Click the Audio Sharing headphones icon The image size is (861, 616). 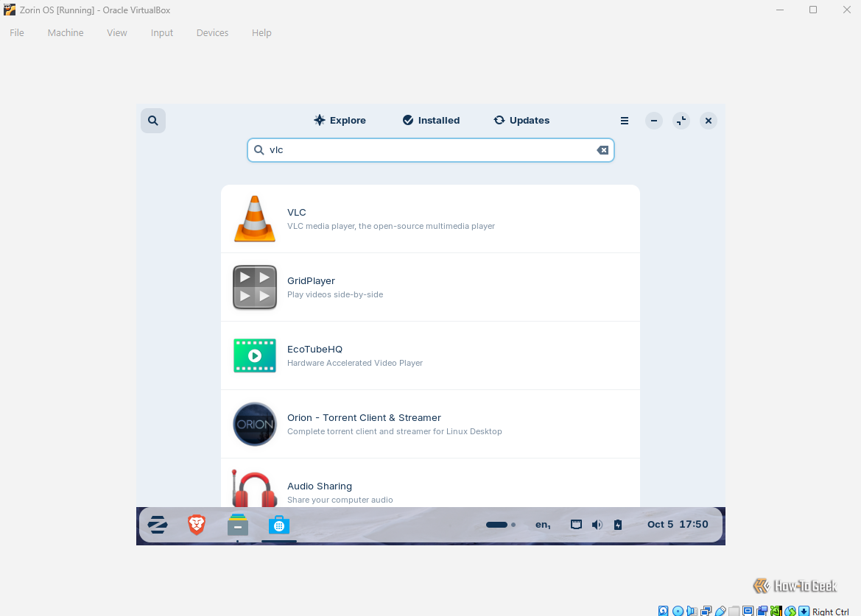coord(253,488)
